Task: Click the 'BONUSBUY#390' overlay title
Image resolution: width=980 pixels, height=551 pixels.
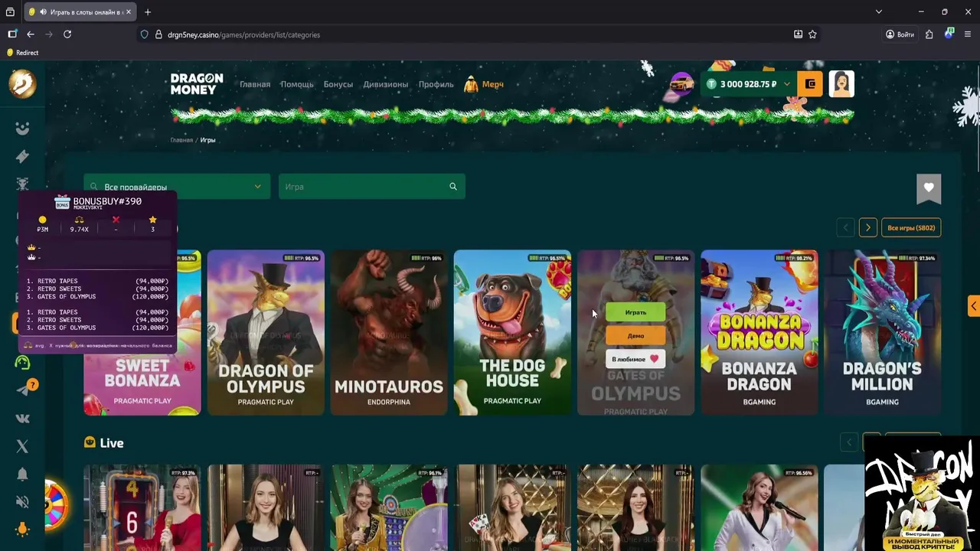Action: 107,201
